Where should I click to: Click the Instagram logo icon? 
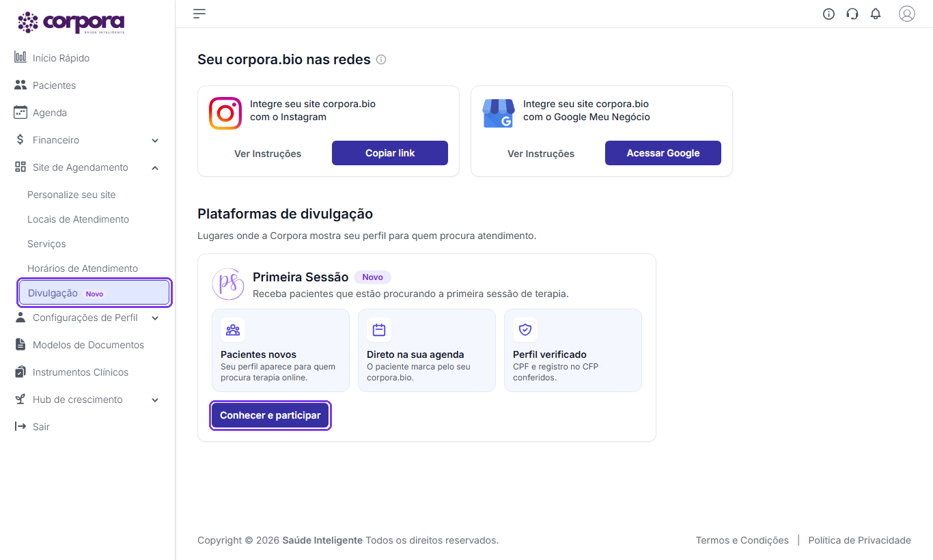click(225, 113)
